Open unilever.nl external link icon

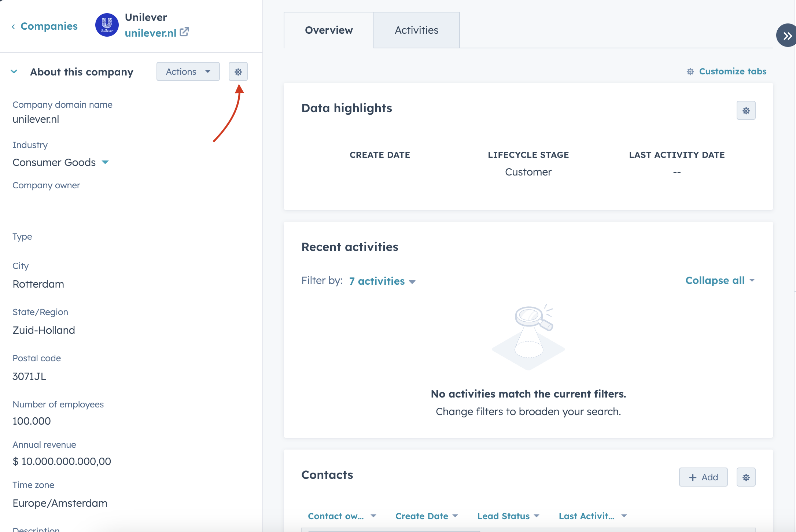(x=184, y=32)
